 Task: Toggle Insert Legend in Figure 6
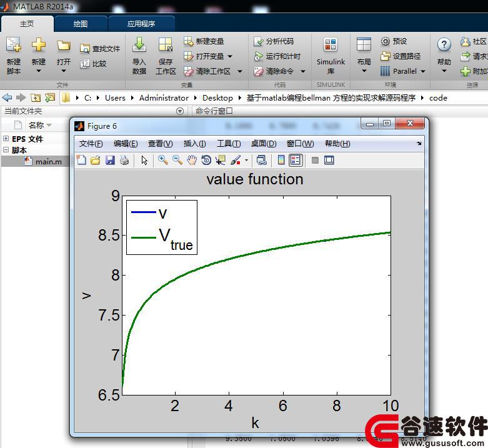point(296,160)
